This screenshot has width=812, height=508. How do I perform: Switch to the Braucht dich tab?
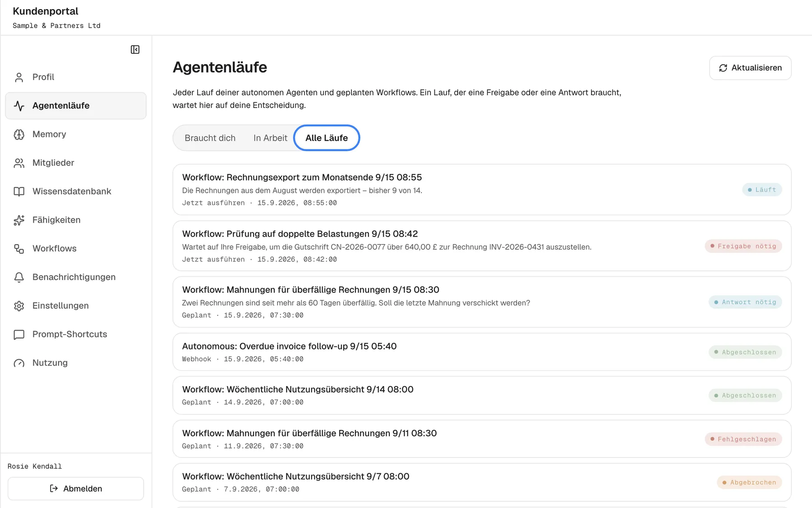click(x=210, y=138)
